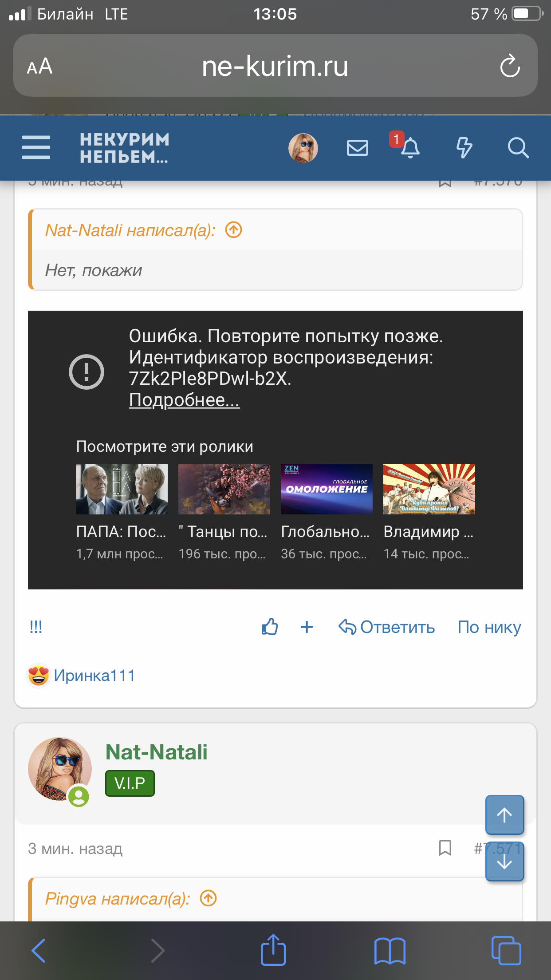Open Safari AA reader options menu
551x980 pixels.
click(x=40, y=67)
